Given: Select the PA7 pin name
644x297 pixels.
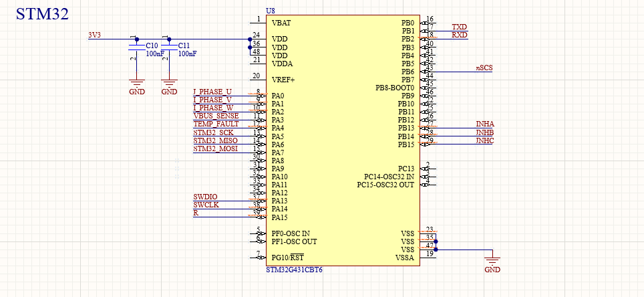Looking at the screenshot, I should pyautogui.click(x=278, y=153).
